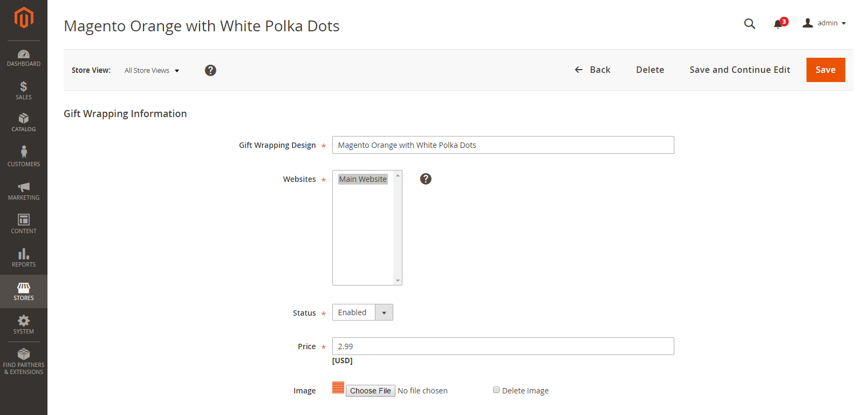Click Save and Continue Edit
Viewport: 868px width, 415px height.
[740, 70]
